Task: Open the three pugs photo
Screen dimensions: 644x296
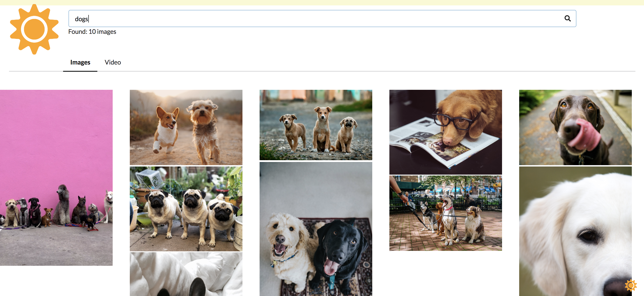Action: 186,209
